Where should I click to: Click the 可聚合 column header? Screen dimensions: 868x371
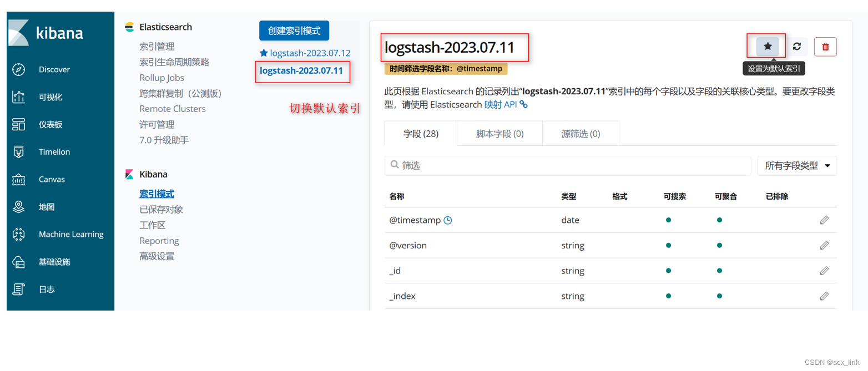726,196
